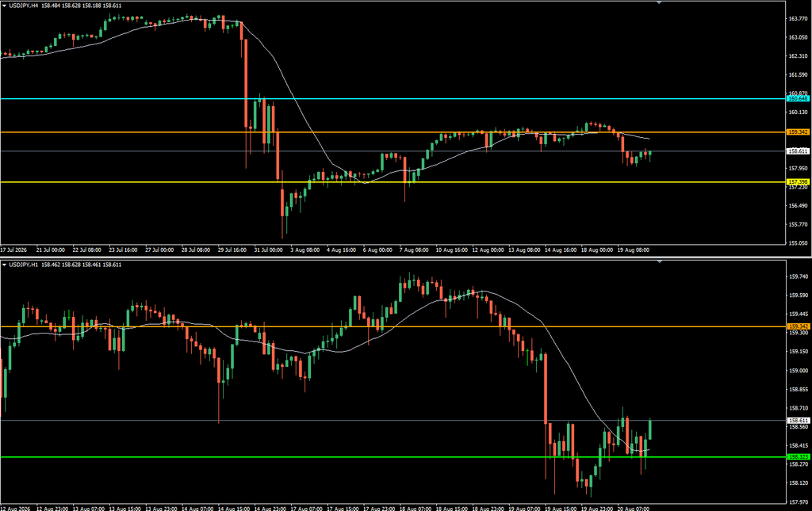Open the USDJPY,H4 chart dropdown arrow
The image size is (812, 511).
pos(5,6)
